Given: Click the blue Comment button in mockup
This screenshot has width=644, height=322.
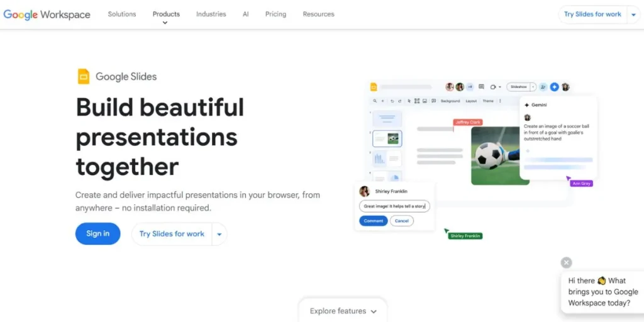Looking at the screenshot, I should pyautogui.click(x=374, y=221).
